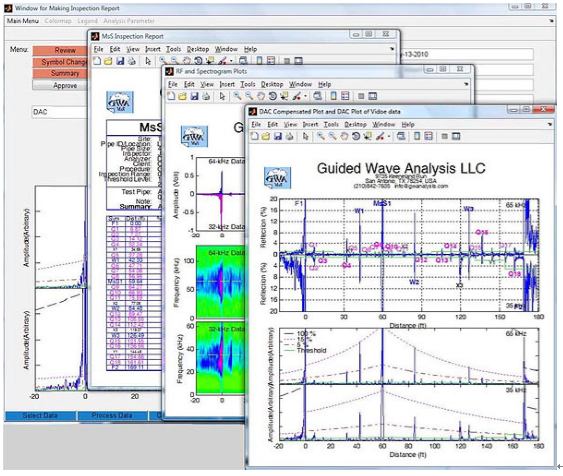The width and height of the screenshot is (563, 476).
Task: Open Main Menu in Inspection Report window
Action: tap(23, 21)
